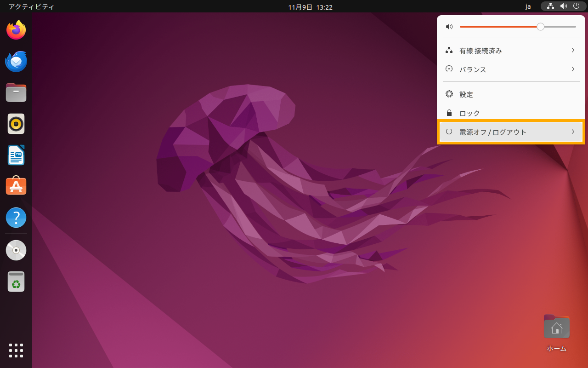Open Firefox from the dock

16,30
